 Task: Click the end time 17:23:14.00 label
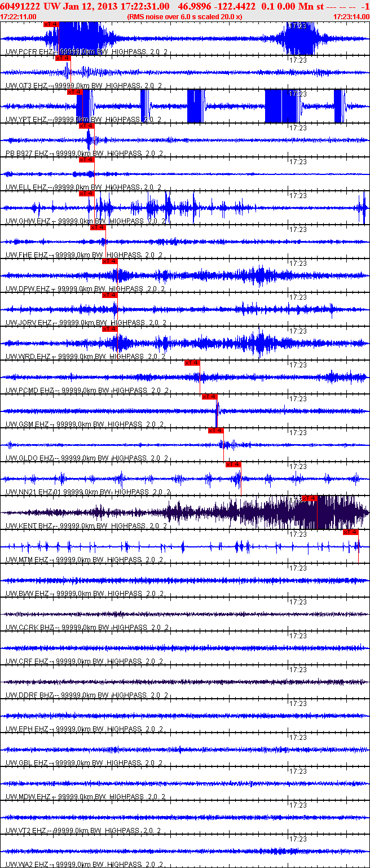point(351,17)
